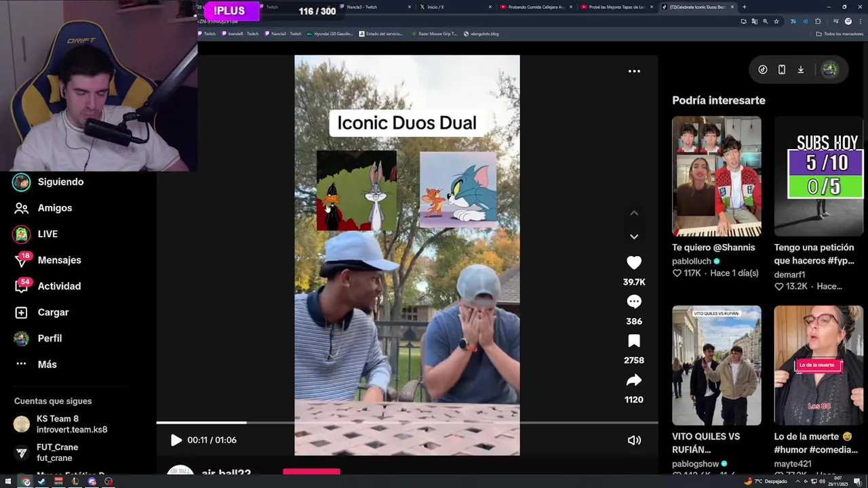Open the Siguiendo feed
Image resolution: width=868 pixels, height=488 pixels.
click(x=60, y=182)
